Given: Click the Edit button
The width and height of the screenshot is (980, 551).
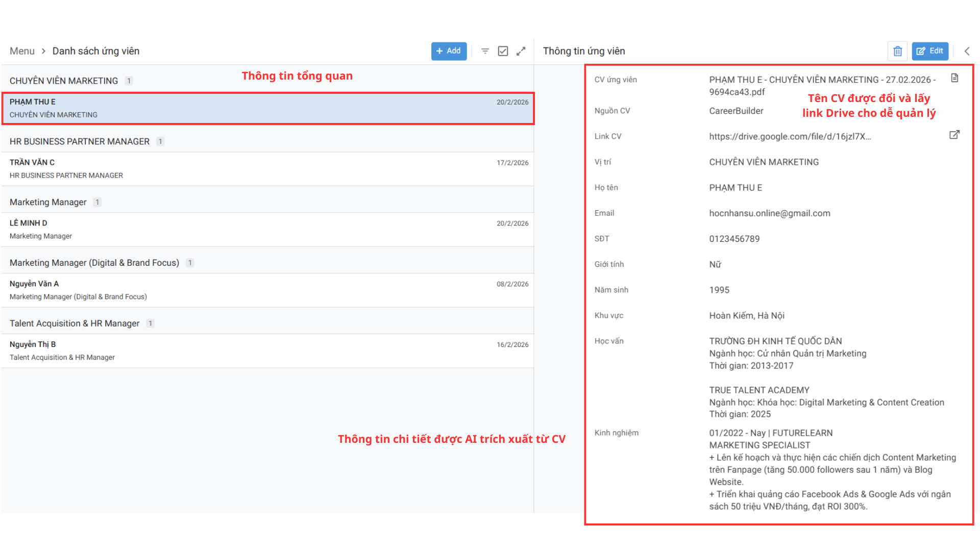Looking at the screenshot, I should [930, 51].
